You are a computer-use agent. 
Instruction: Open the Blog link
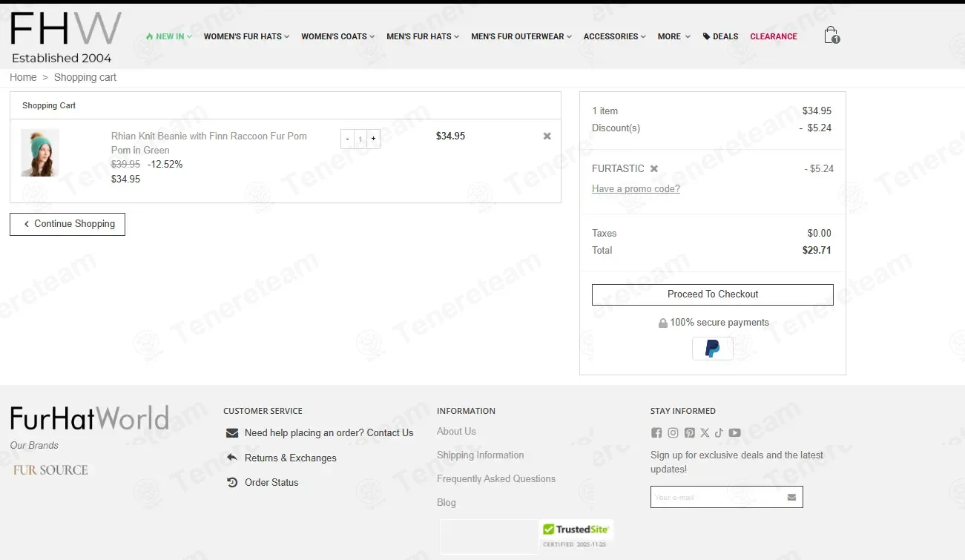447,502
